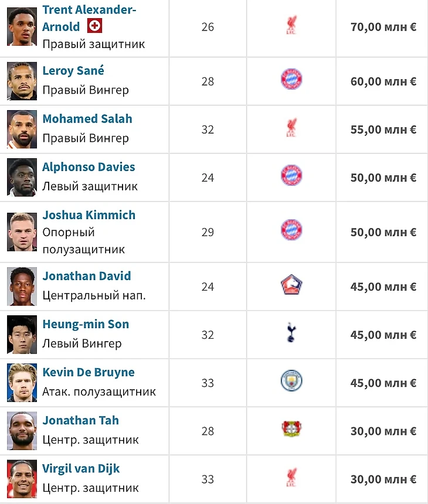Viewport: 428px width, 504px height.
Task: Click the Tottenham Hotspur crest
Action: coord(291,333)
